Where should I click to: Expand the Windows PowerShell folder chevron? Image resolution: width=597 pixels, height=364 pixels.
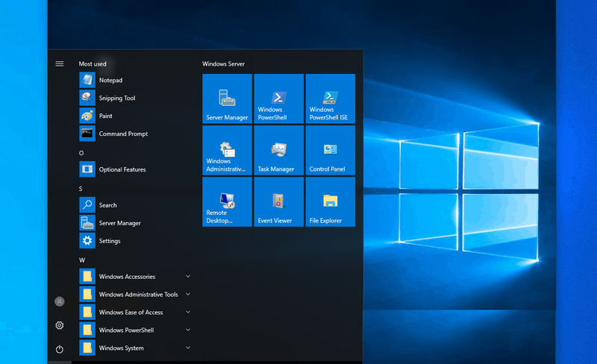coord(188,330)
